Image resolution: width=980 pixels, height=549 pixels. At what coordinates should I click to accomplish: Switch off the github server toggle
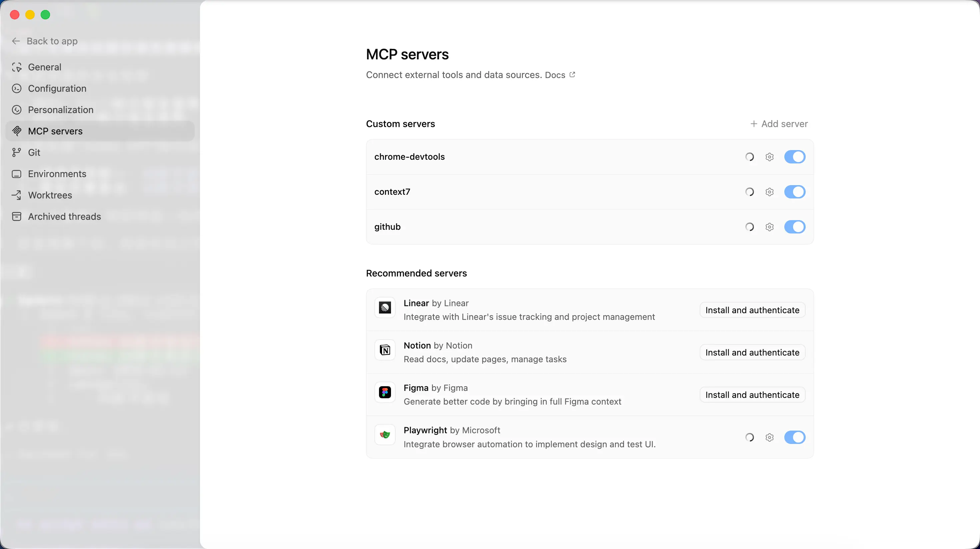coord(795,227)
